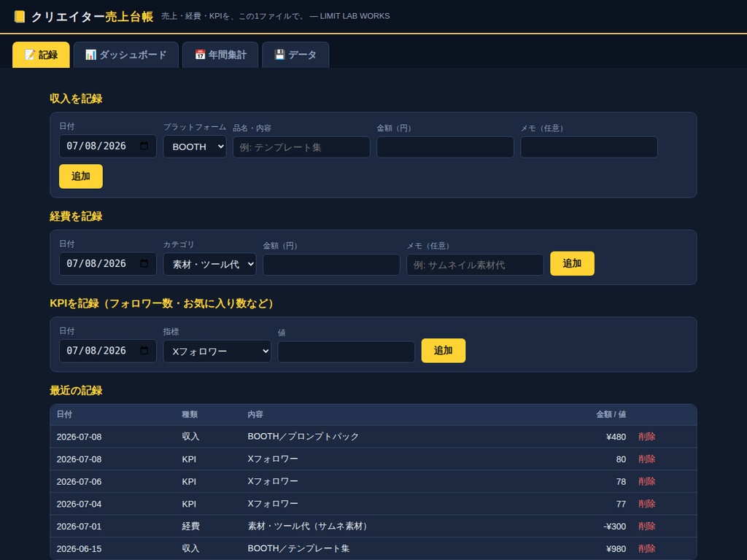This screenshot has height=560, width=747.
Task: Open calendar picker in KPI date field
Action: (144, 351)
